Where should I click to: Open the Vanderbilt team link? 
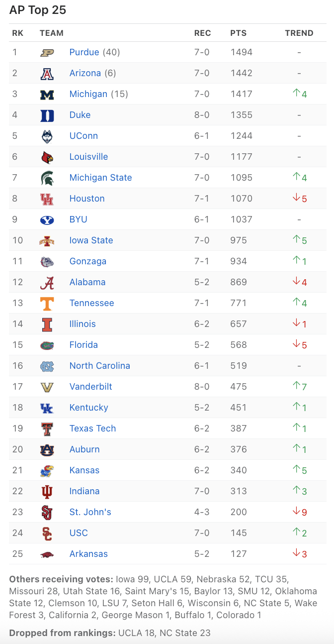pos(91,387)
